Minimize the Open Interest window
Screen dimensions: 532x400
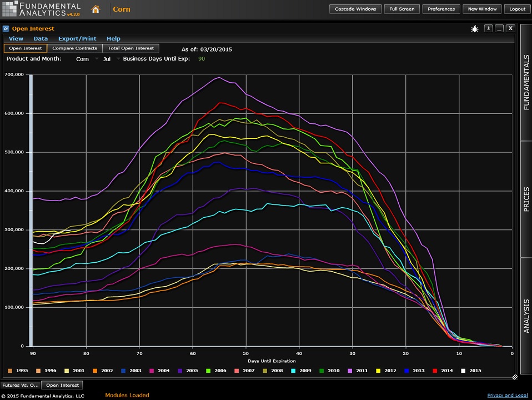click(x=499, y=28)
